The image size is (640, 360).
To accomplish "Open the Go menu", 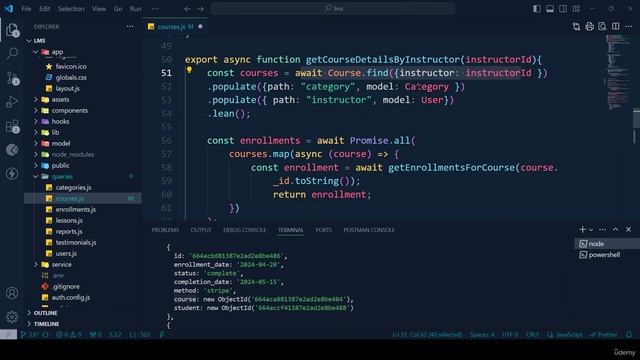I will point(118,9).
